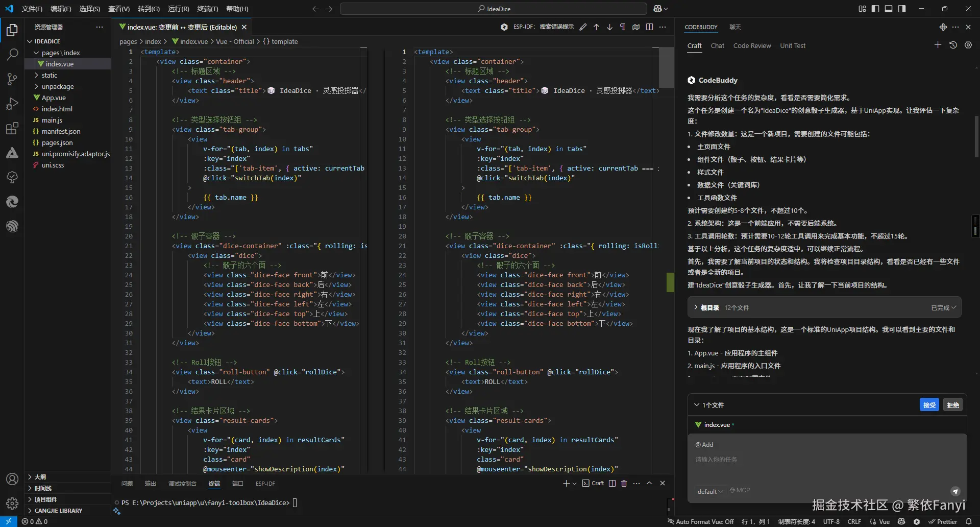Expand the static folder

click(x=50, y=75)
